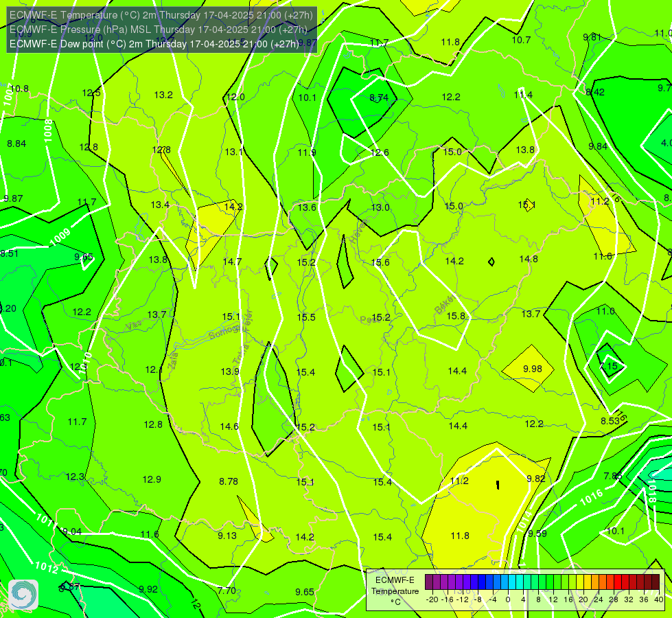Click the cyan legend swatch right of 0
This screenshot has width=672, height=618.
click(512, 582)
